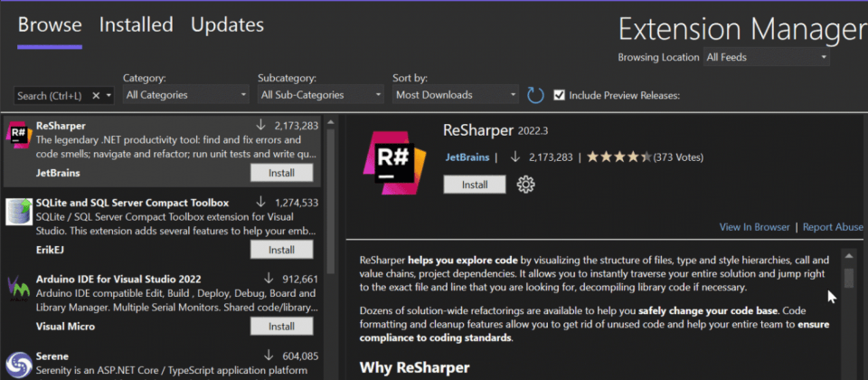
Task: Click the 1,274,533 download count
Action: (x=297, y=203)
